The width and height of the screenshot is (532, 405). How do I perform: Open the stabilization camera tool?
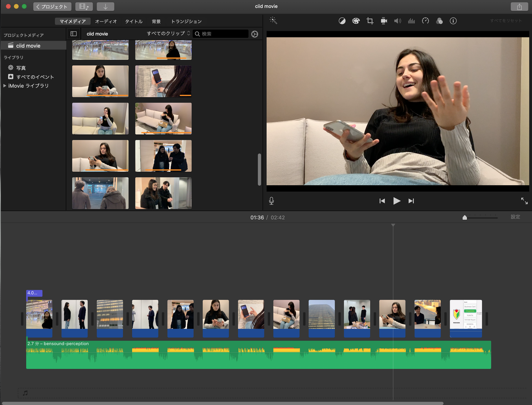pyautogui.click(x=384, y=21)
